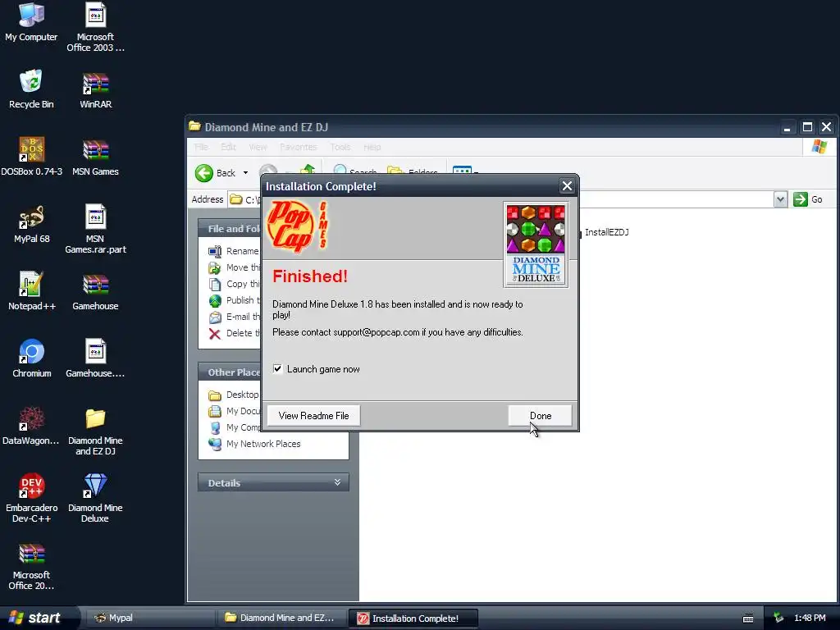840x630 pixels.
Task: Select Diamond Mine and EZ DJ folder icon
Action: click(95, 431)
